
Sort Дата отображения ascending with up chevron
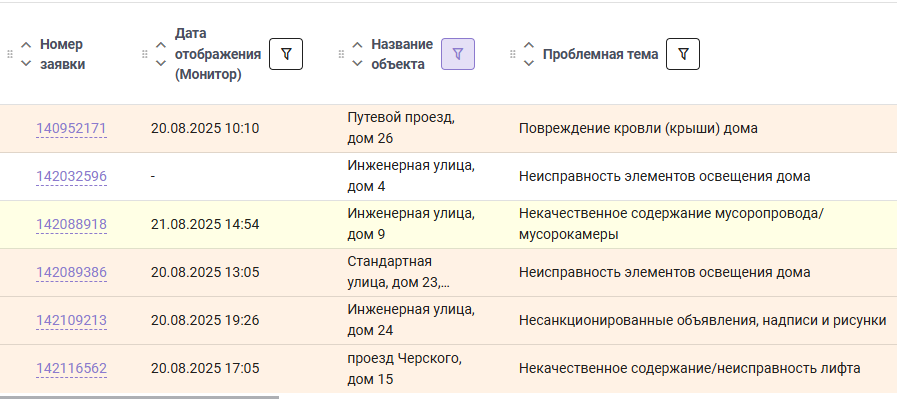(161, 45)
